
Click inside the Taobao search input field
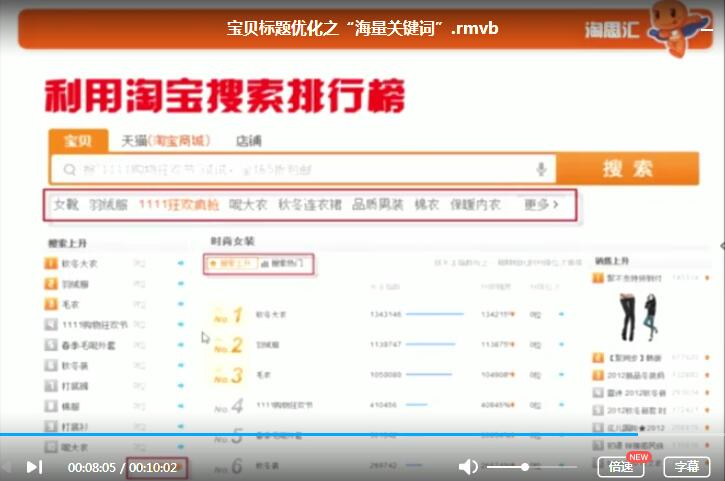click(x=300, y=170)
